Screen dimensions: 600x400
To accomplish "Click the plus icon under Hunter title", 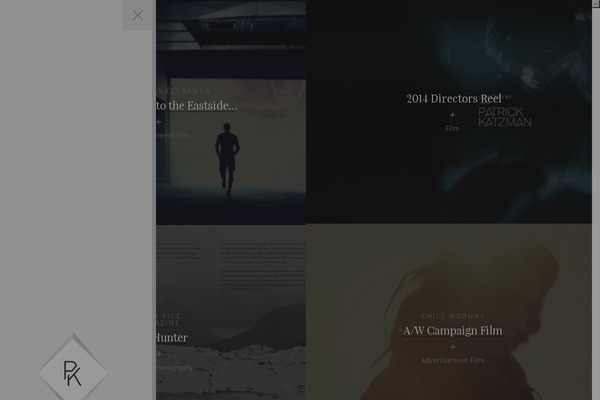I will (x=159, y=354).
